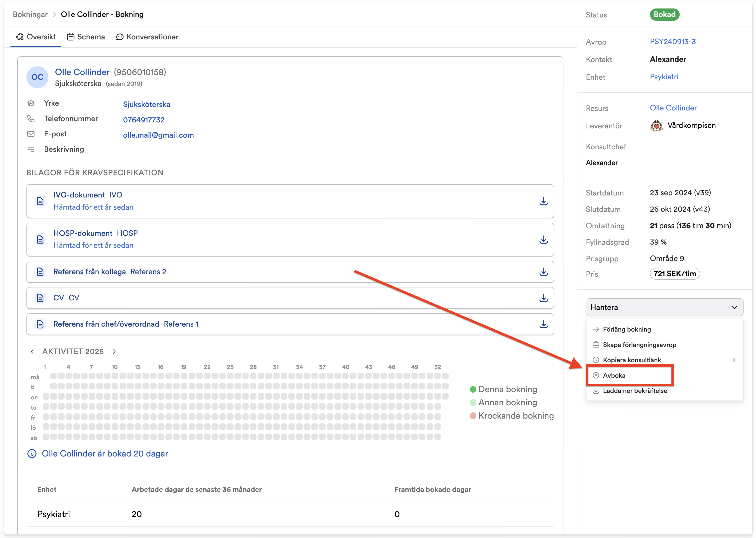Open the Schema tab
The width and height of the screenshot is (756, 538).
(x=86, y=37)
